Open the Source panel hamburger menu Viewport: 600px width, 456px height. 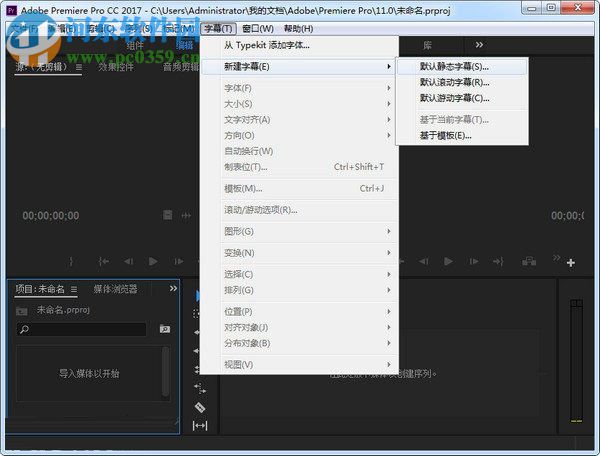79,67
